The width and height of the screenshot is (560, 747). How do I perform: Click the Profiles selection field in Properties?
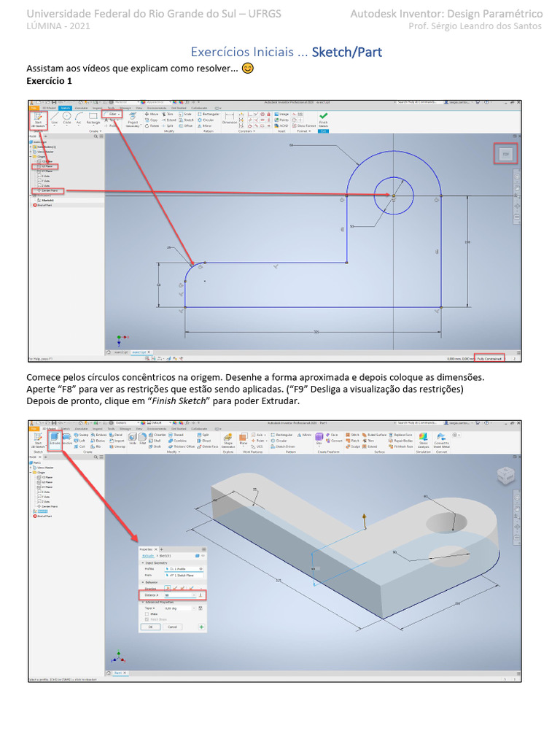tap(184, 569)
